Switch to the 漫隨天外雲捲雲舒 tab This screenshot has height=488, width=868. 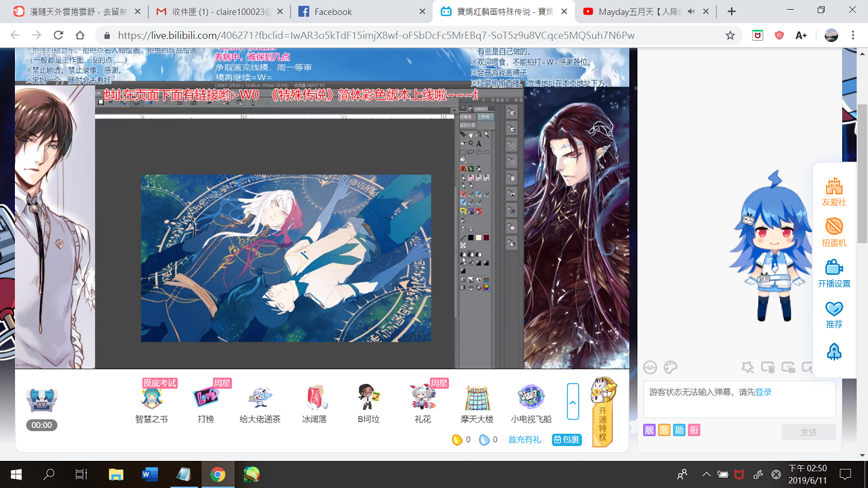[77, 12]
